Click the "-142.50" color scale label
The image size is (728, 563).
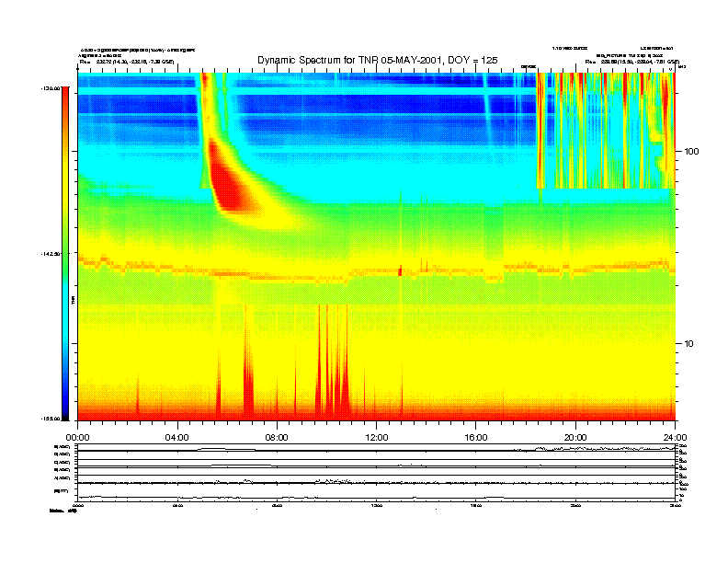point(51,254)
